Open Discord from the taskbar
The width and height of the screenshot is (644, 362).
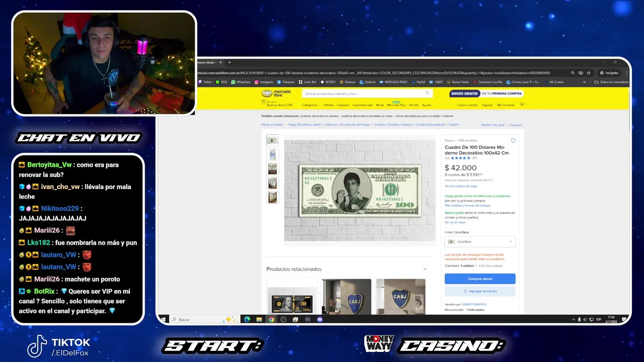click(x=320, y=319)
